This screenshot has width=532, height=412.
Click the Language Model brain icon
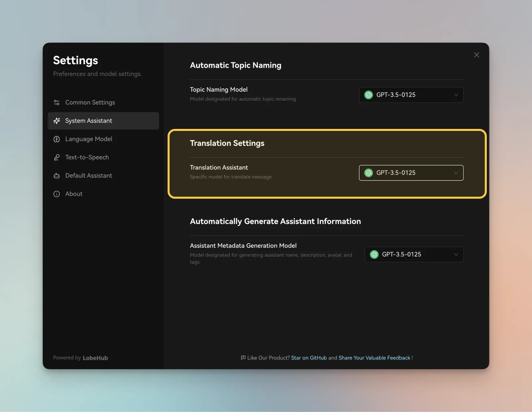[57, 139]
